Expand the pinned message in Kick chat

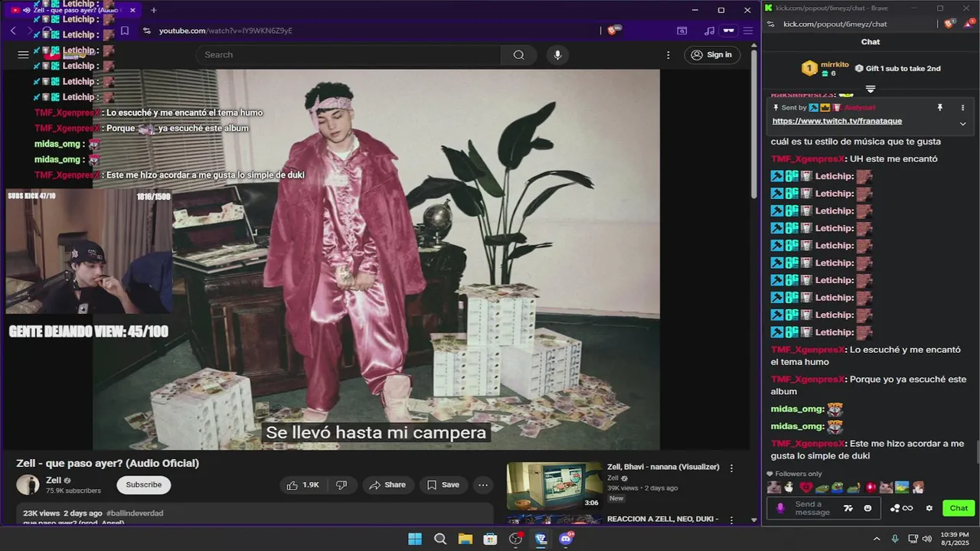tap(962, 123)
